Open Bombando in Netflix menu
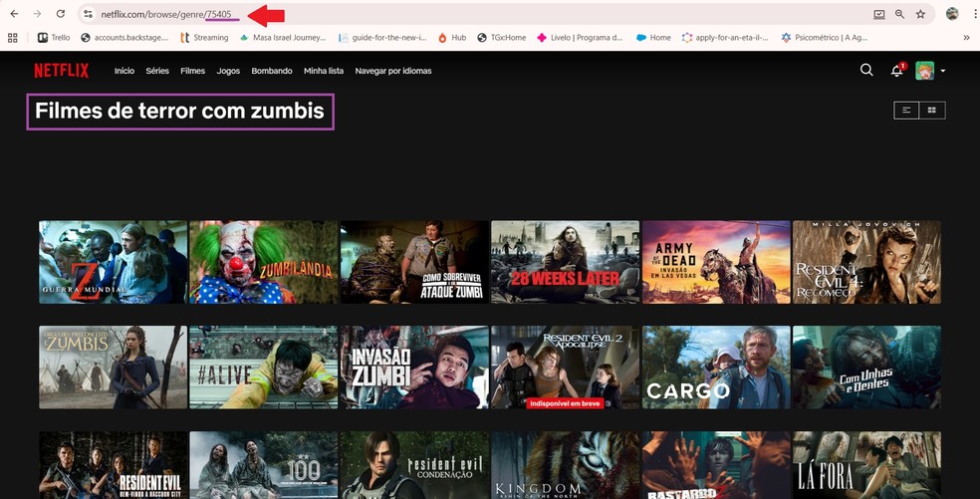The width and height of the screenshot is (980, 499). [272, 71]
